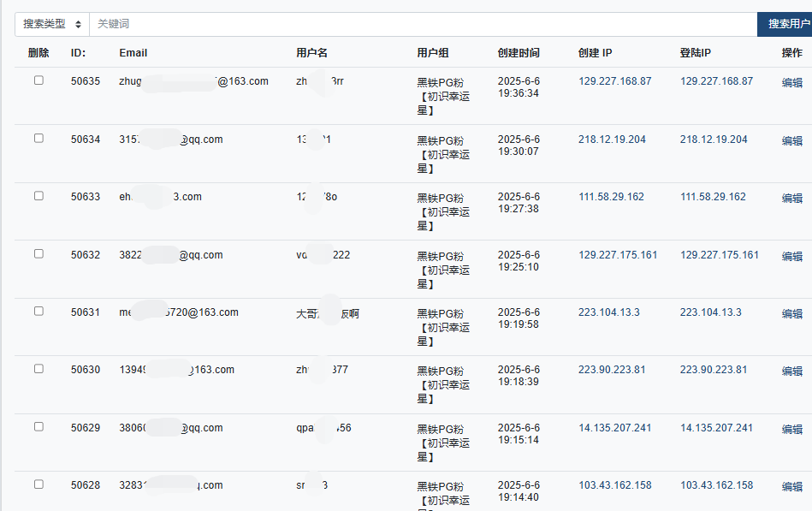Click the 搜索用户 button

click(786, 24)
